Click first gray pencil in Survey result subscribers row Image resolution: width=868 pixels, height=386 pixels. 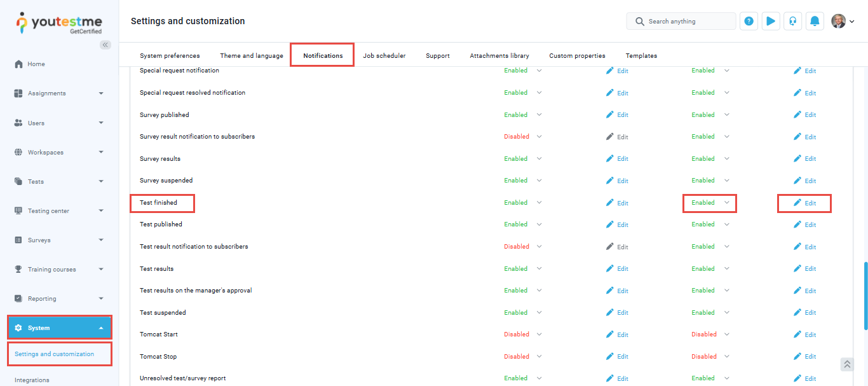click(610, 137)
